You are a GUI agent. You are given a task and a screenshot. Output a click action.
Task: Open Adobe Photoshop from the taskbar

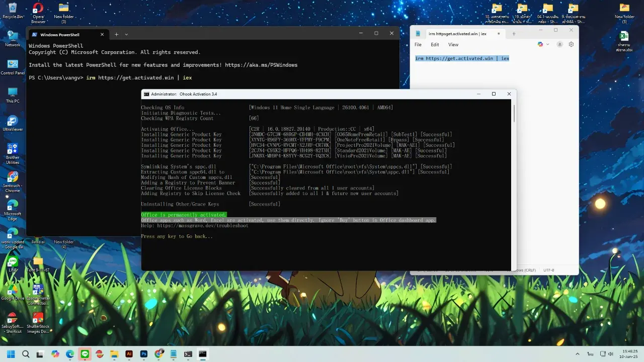pos(144,354)
